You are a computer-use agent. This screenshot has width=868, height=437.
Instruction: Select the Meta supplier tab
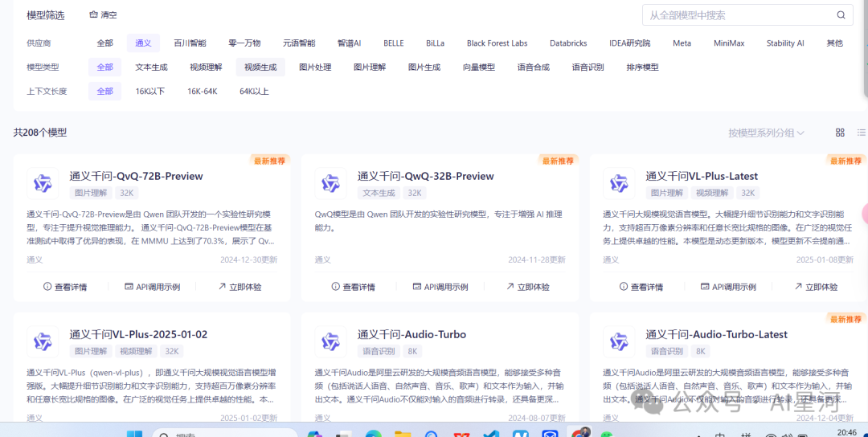click(x=682, y=43)
